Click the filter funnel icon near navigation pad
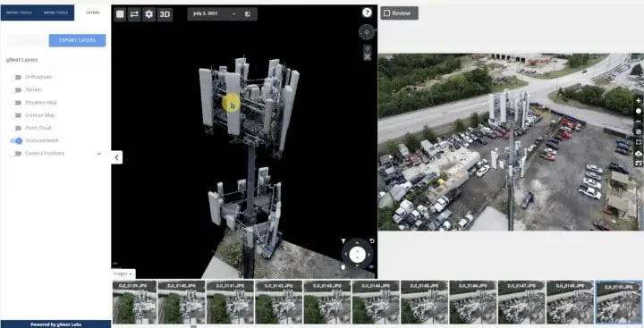 click(x=343, y=241)
